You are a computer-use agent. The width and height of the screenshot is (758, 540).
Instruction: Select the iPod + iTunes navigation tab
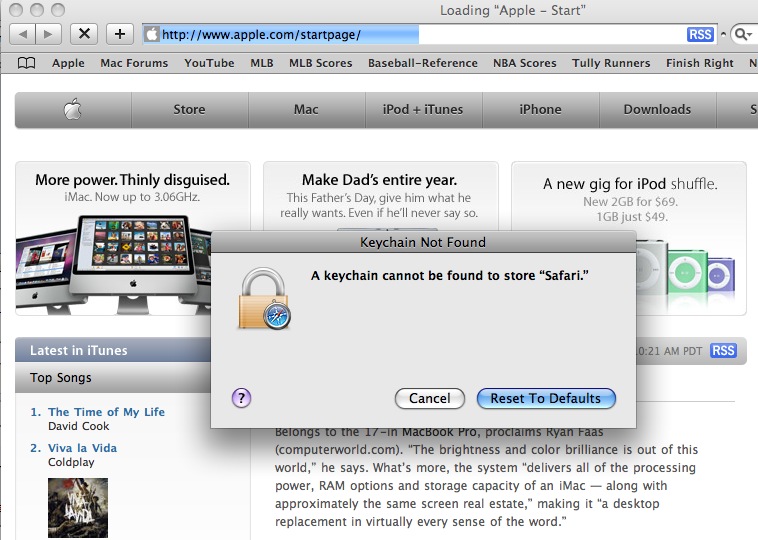point(423,110)
